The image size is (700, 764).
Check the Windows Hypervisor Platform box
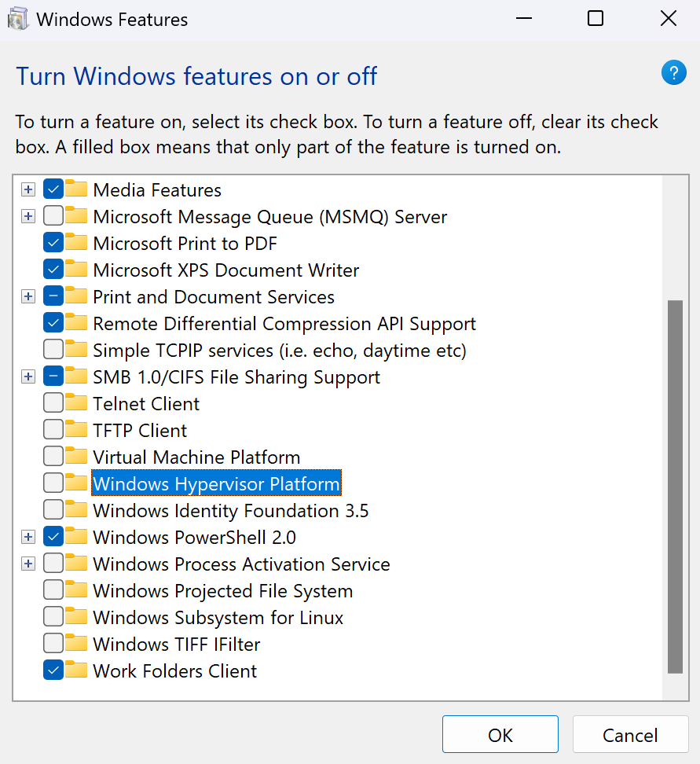[x=53, y=483]
